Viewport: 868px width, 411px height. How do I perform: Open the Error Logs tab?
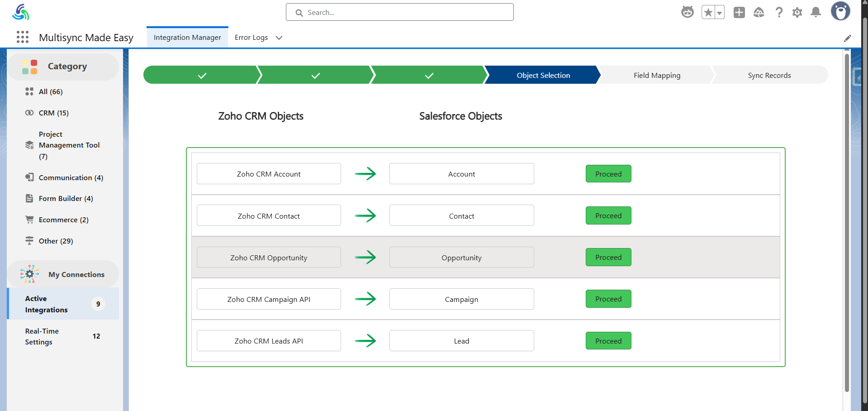[x=251, y=38]
